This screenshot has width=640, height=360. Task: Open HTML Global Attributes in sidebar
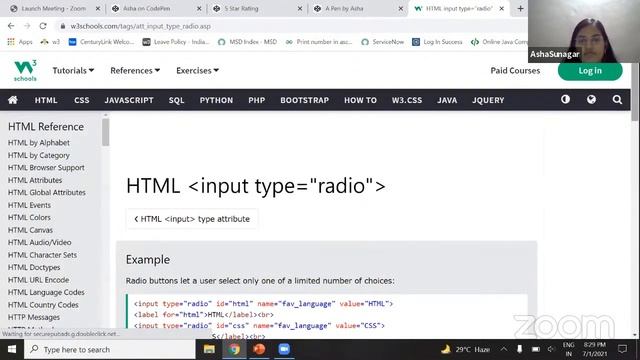click(47, 192)
